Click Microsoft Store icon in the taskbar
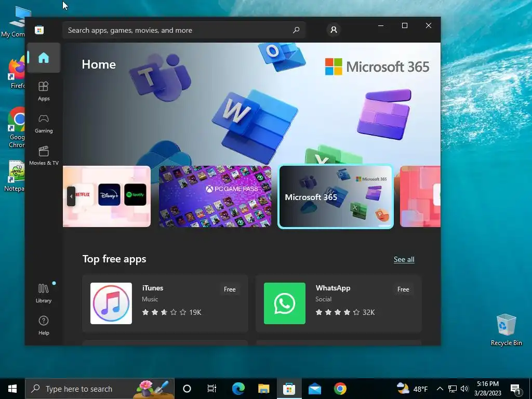The width and height of the screenshot is (532, 399). (289, 389)
